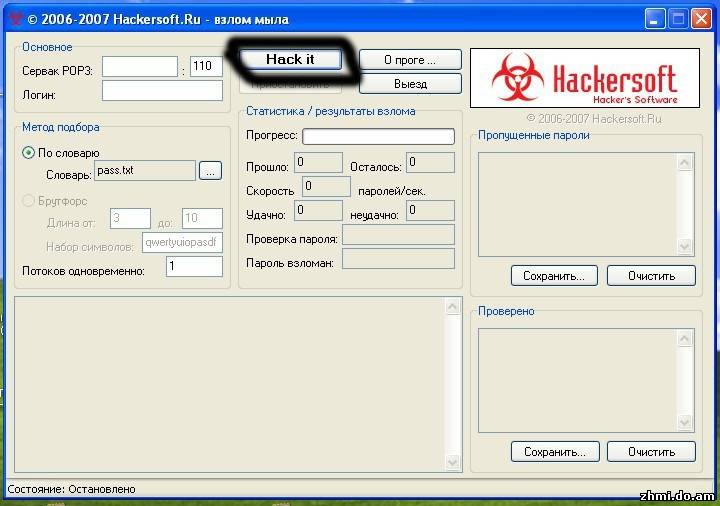
Task: Click the Выезд exit button
Action: pos(410,84)
